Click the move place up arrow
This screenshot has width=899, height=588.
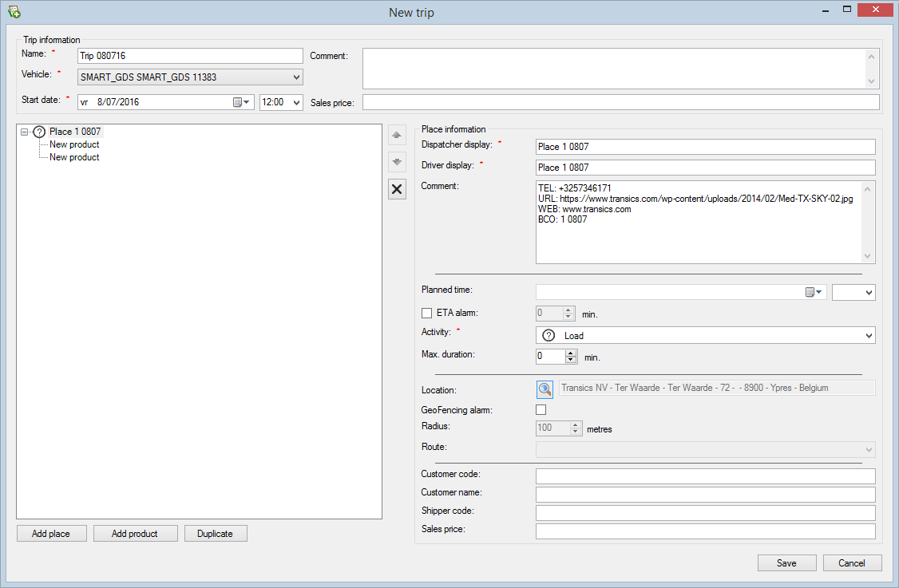coord(396,136)
